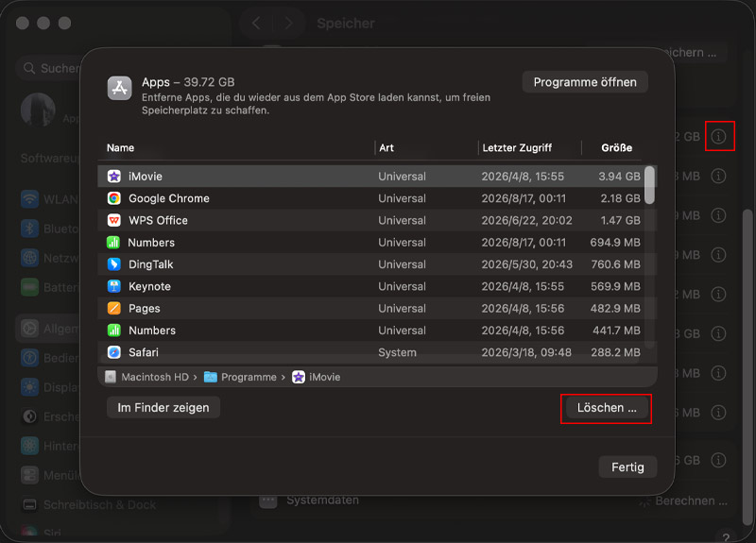The image size is (756, 543).
Task: Select the Safari row name
Action: [144, 352]
